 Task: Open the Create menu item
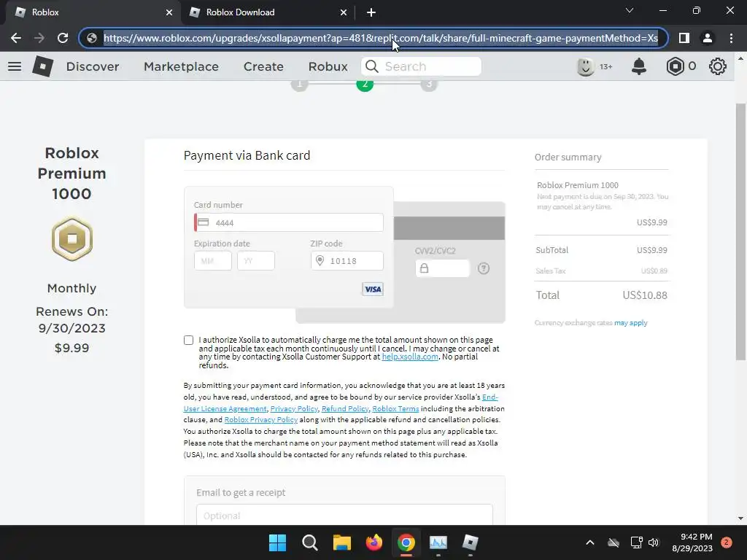pos(263,66)
